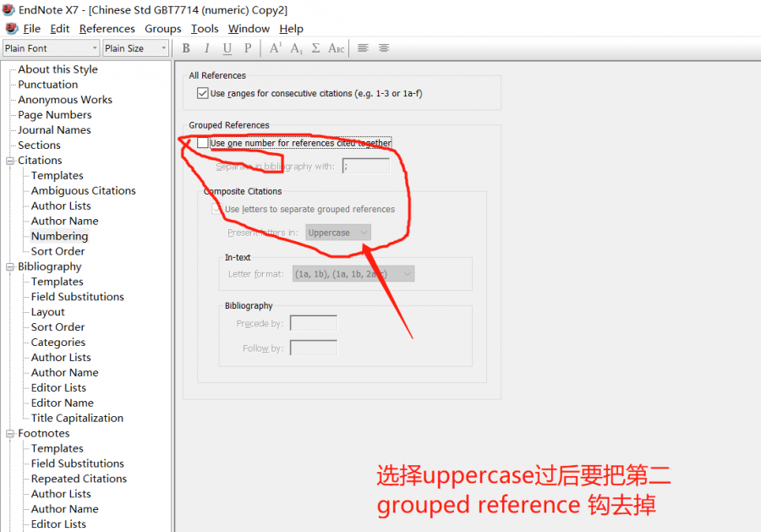Click the align left icon
761x532 pixels.
(363, 48)
